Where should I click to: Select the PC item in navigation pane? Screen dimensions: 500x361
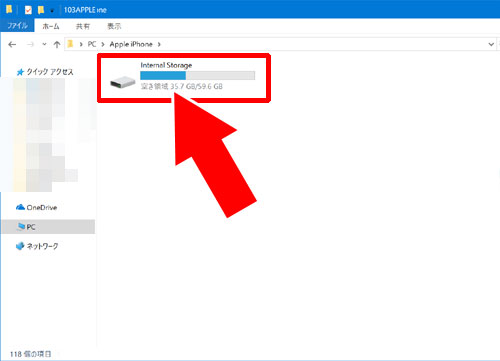point(48,227)
